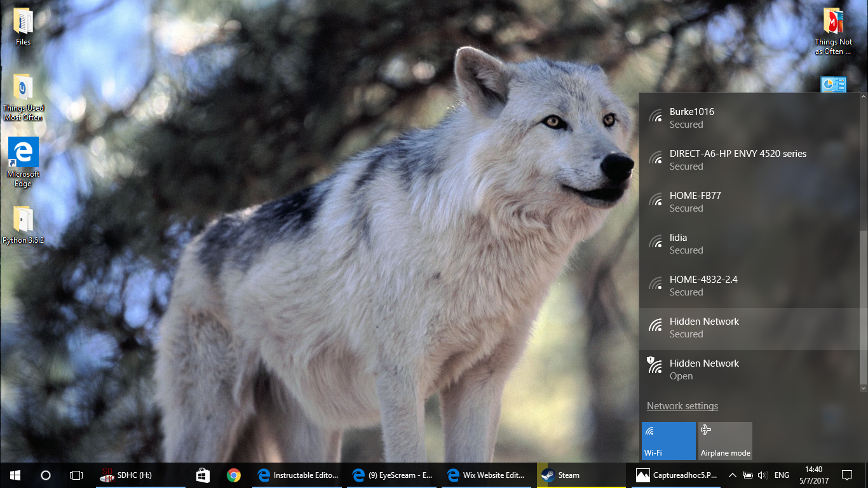Screen dimensions: 868x488
Task: Toggle the Wi-Fi quick action tile
Action: (x=668, y=441)
